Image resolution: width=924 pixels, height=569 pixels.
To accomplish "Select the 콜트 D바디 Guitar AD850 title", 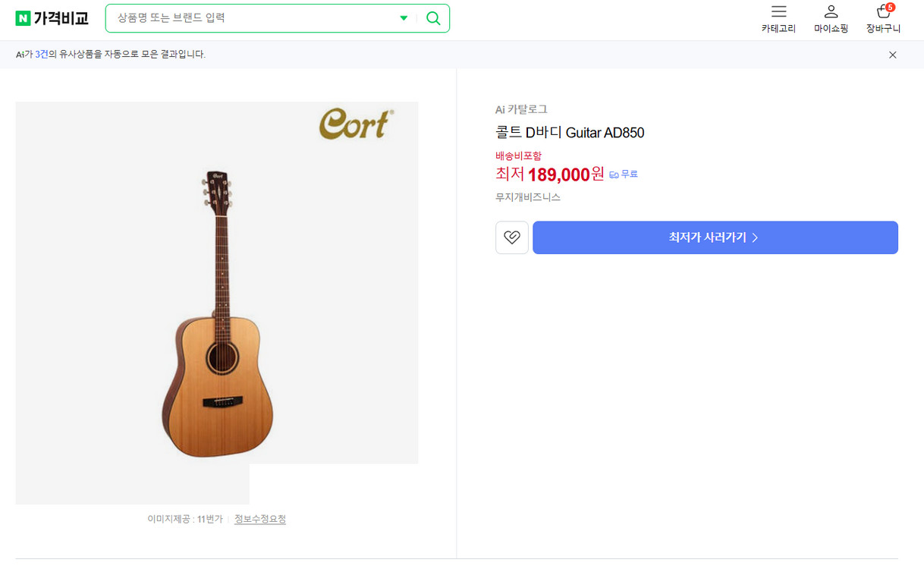I will (569, 132).
